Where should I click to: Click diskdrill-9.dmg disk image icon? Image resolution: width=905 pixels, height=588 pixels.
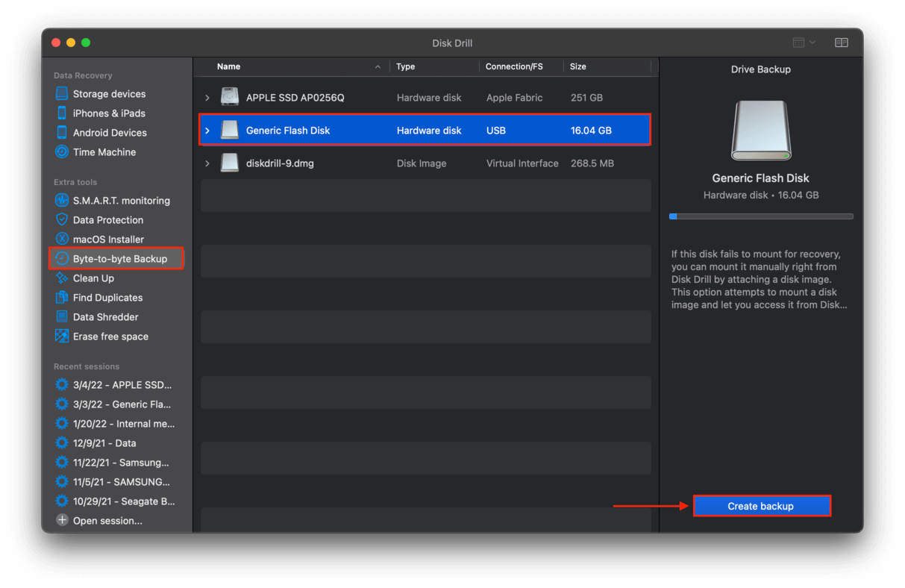coord(230,163)
